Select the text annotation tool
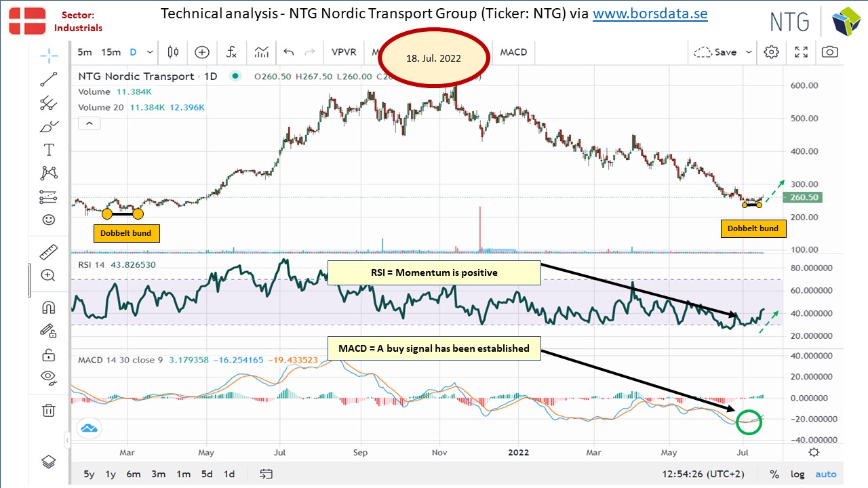The height and width of the screenshot is (488, 868). (48, 150)
